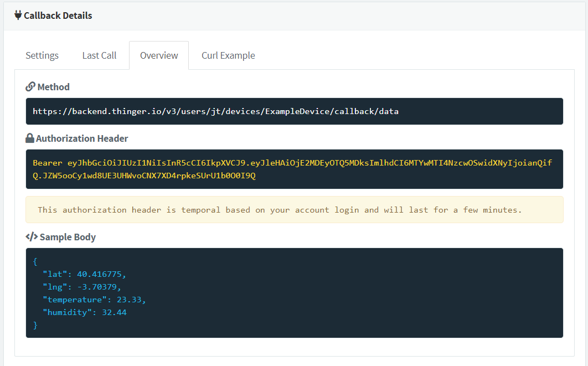The image size is (588, 366).
Task: Click the Callback Details heading
Action: [58, 16]
